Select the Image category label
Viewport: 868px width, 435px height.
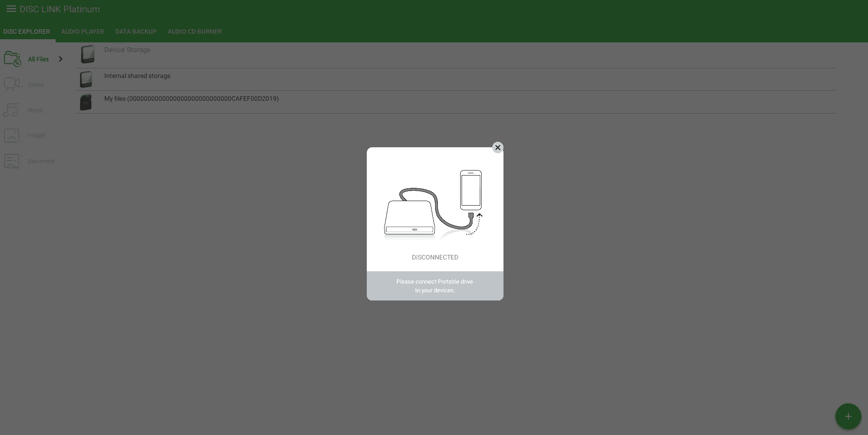[x=36, y=135]
